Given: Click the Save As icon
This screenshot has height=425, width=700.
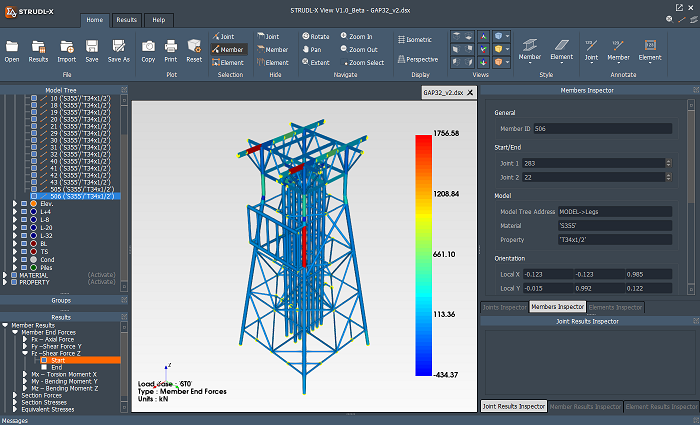Looking at the screenshot, I should tap(118, 50).
